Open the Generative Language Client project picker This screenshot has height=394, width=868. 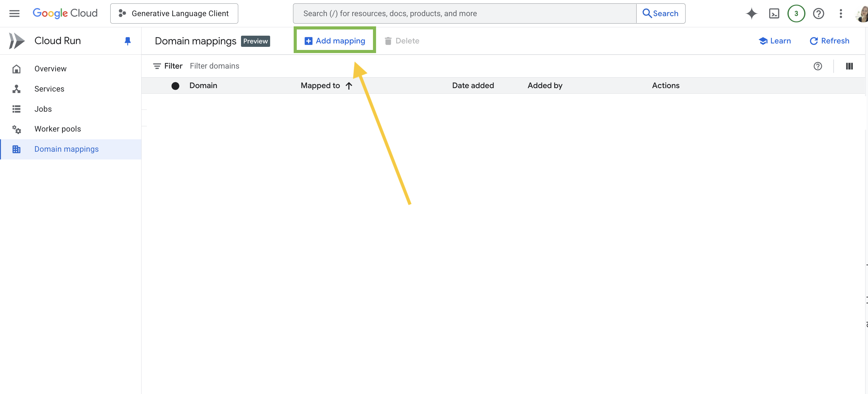(x=174, y=13)
